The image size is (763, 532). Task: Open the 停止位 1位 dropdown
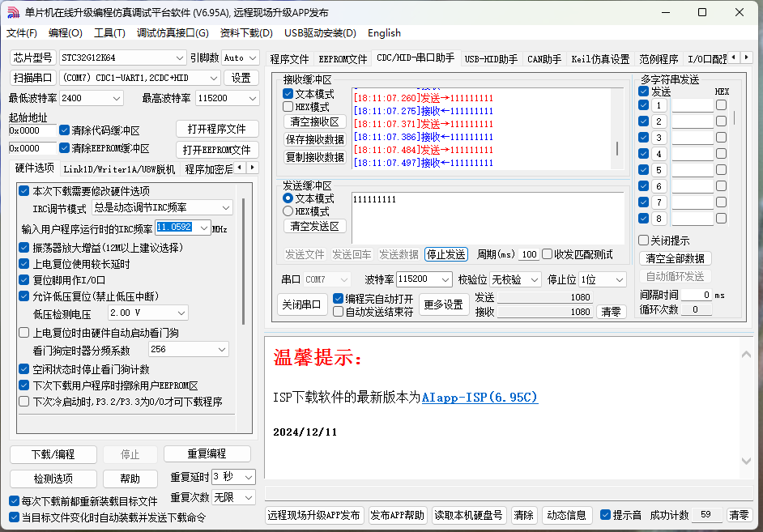[x=620, y=279]
